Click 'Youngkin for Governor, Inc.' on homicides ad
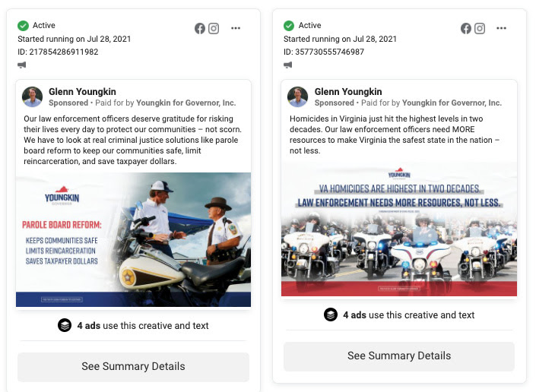 (452, 103)
